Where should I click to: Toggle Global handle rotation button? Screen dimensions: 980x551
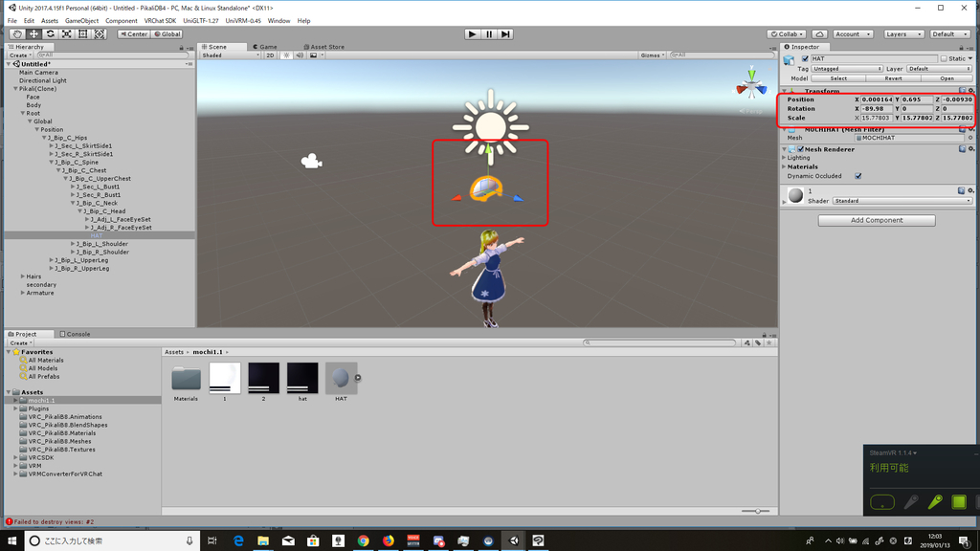167,33
